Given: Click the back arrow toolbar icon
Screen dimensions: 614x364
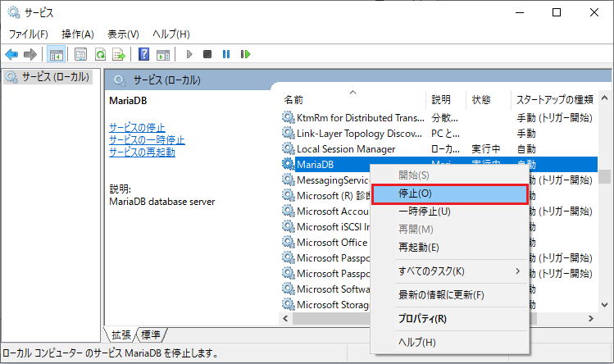Looking at the screenshot, I should 11,54.
